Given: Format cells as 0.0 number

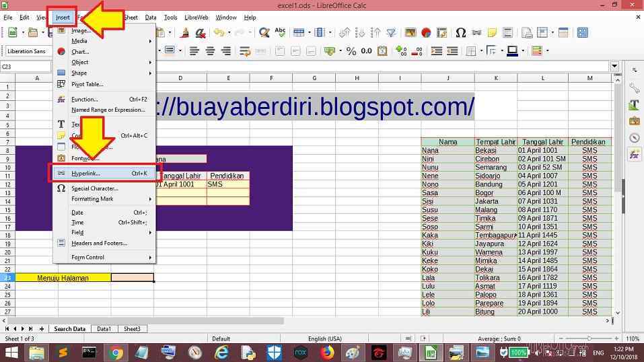Looking at the screenshot, I should (366, 51).
